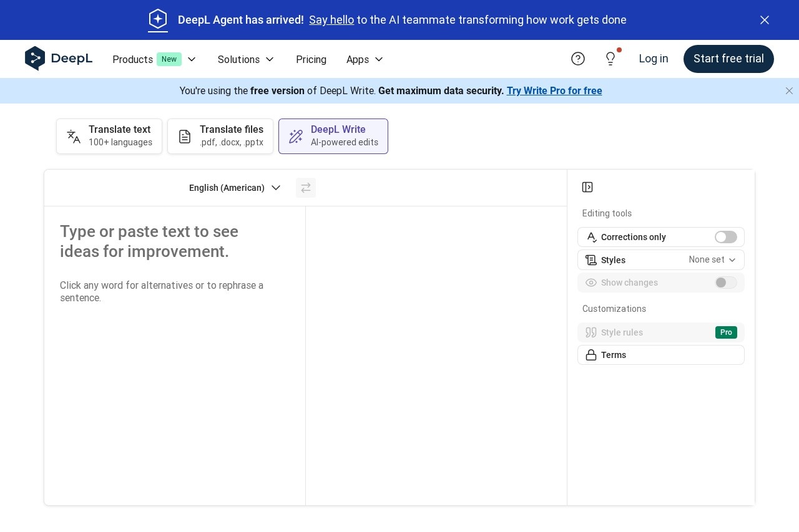The image size is (799, 532).
Task: Click the Start free trial button
Action: [728, 59]
